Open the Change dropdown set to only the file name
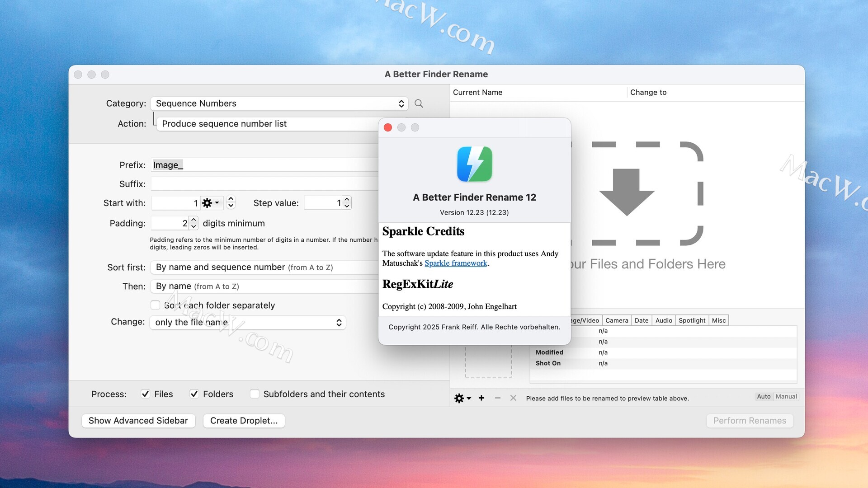 pos(248,322)
